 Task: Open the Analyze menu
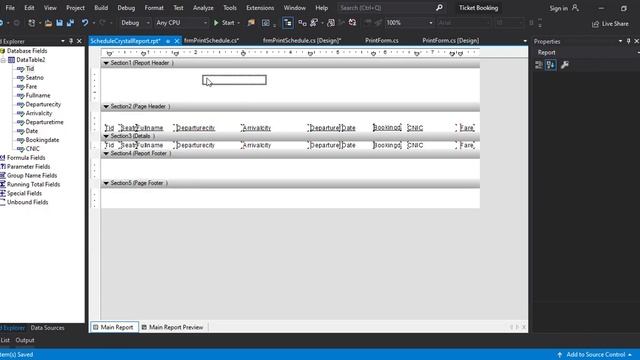point(203,8)
